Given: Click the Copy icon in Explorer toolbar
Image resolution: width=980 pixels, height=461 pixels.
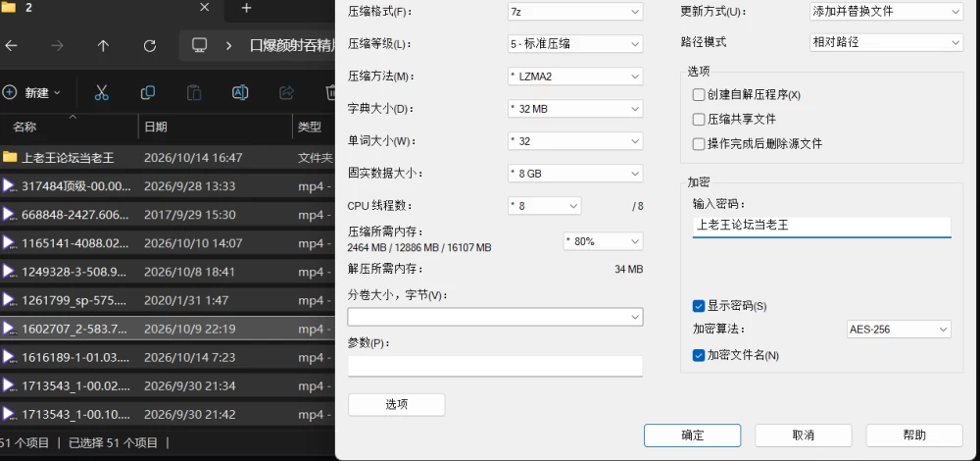Looking at the screenshot, I should (148, 93).
